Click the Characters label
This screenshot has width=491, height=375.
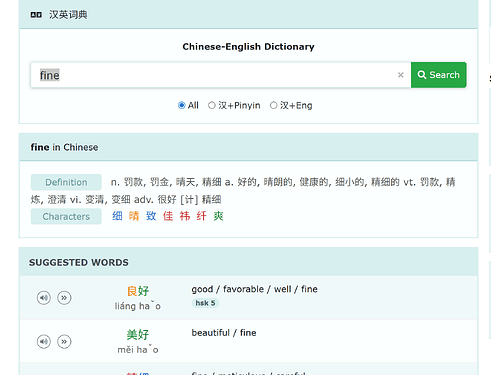coord(66,216)
